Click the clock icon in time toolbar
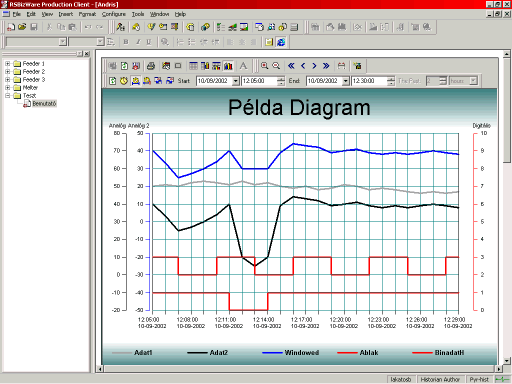 point(124,81)
